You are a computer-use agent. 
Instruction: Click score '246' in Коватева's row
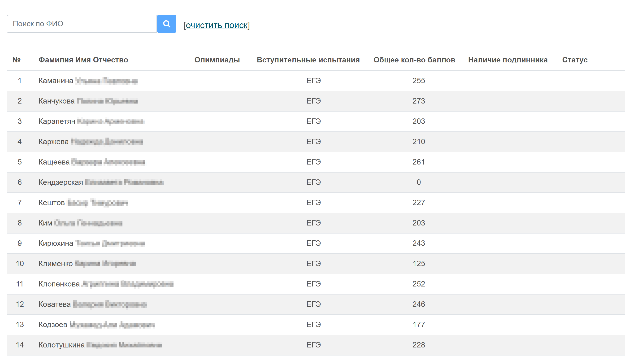(x=419, y=304)
